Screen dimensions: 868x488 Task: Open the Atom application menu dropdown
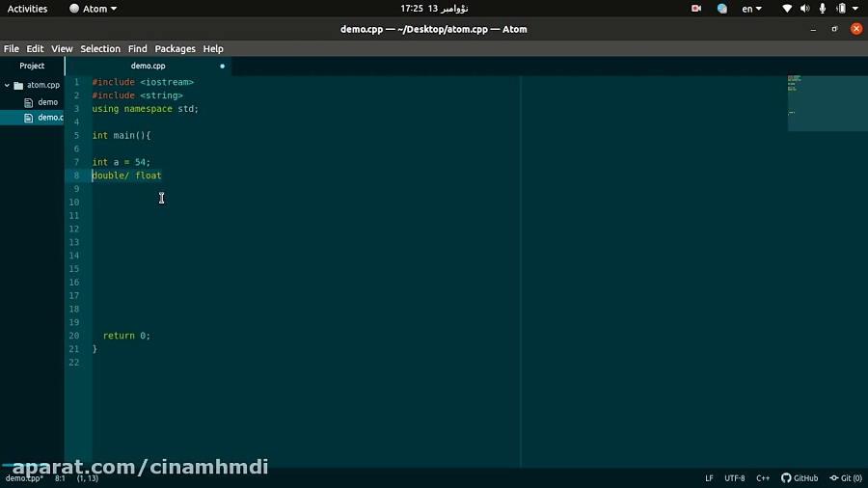[94, 9]
